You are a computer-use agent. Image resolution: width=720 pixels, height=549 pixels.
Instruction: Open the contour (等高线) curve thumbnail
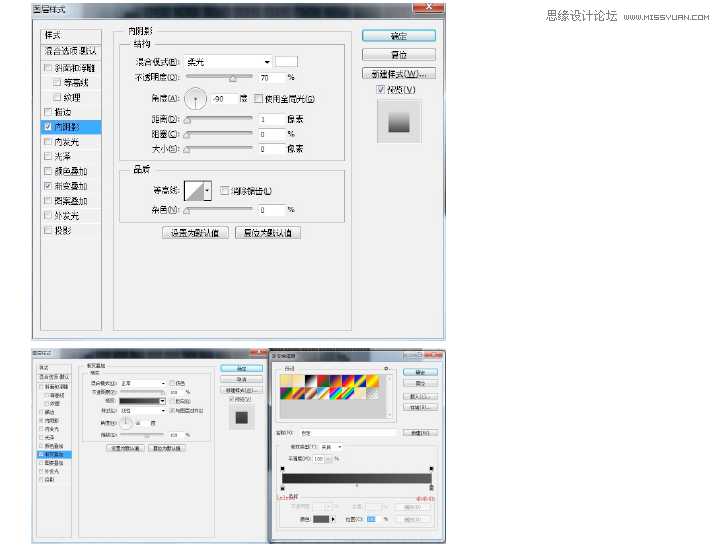click(192, 191)
